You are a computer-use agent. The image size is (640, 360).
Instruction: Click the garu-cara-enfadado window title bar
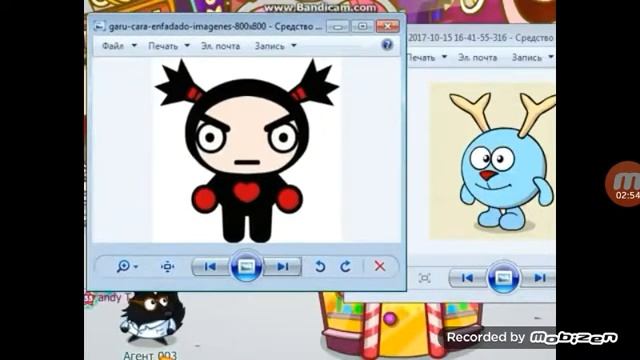[x=215, y=27]
